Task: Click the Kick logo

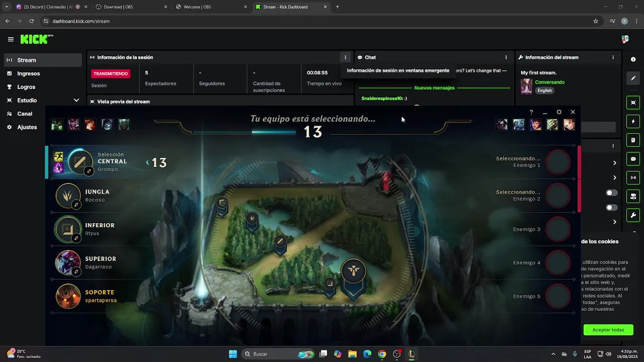Action: coord(35,39)
